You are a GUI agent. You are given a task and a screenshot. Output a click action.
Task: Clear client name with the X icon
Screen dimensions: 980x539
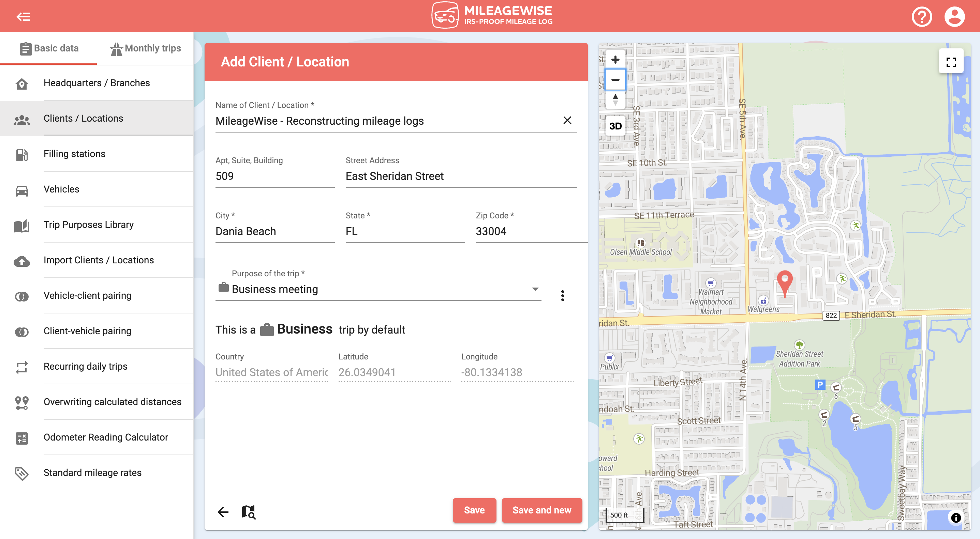(567, 121)
